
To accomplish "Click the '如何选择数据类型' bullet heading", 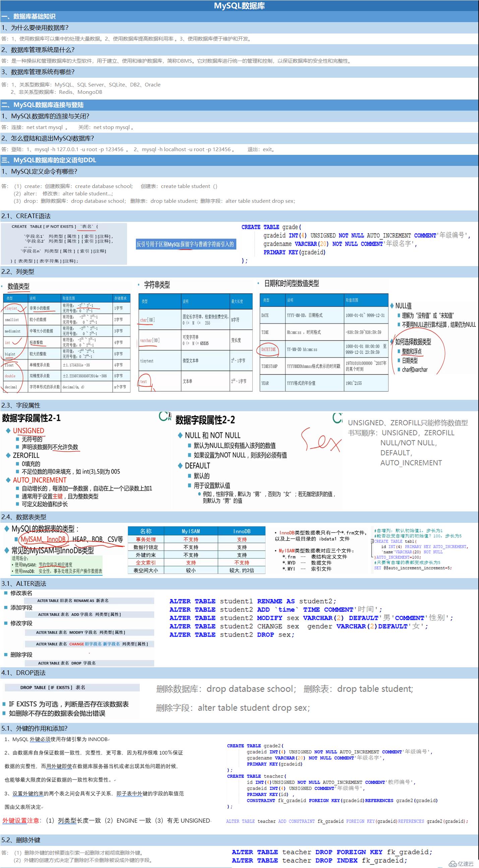I will pyautogui.click(x=413, y=342).
